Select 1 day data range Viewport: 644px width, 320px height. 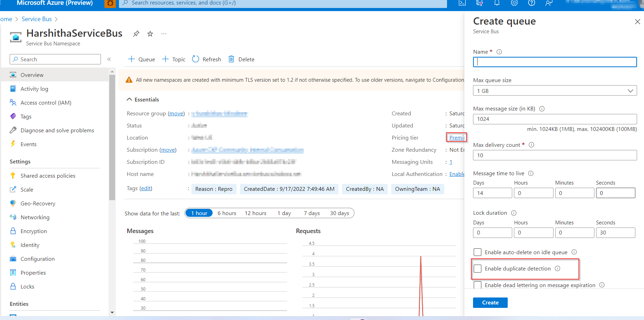284,213
